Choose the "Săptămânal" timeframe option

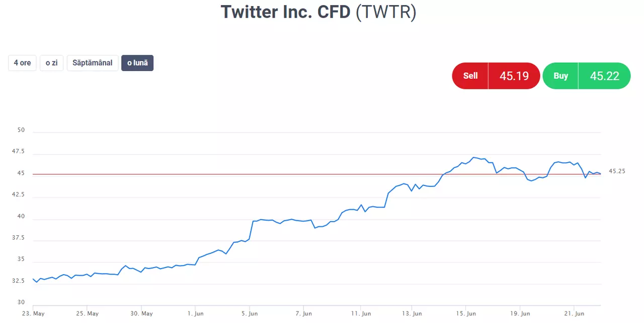point(93,63)
